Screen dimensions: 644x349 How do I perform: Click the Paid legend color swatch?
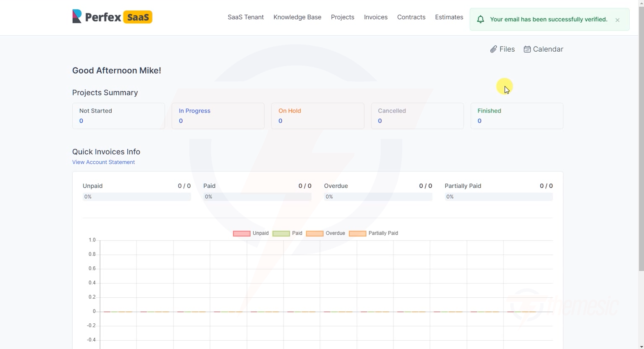[x=281, y=233]
